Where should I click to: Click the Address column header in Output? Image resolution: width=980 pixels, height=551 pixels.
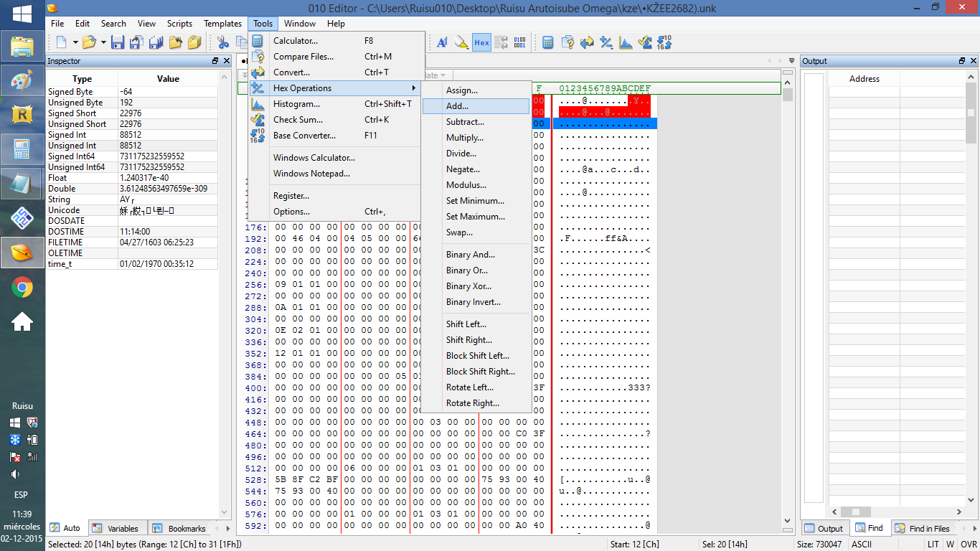[x=864, y=79]
